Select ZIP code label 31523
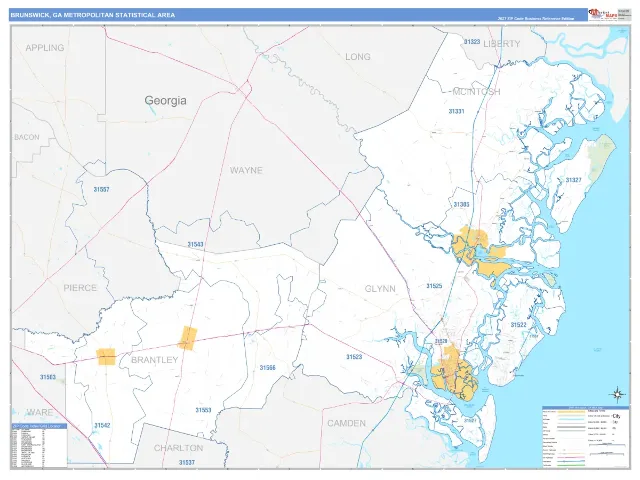The height and width of the screenshot is (480, 640). pos(354,357)
